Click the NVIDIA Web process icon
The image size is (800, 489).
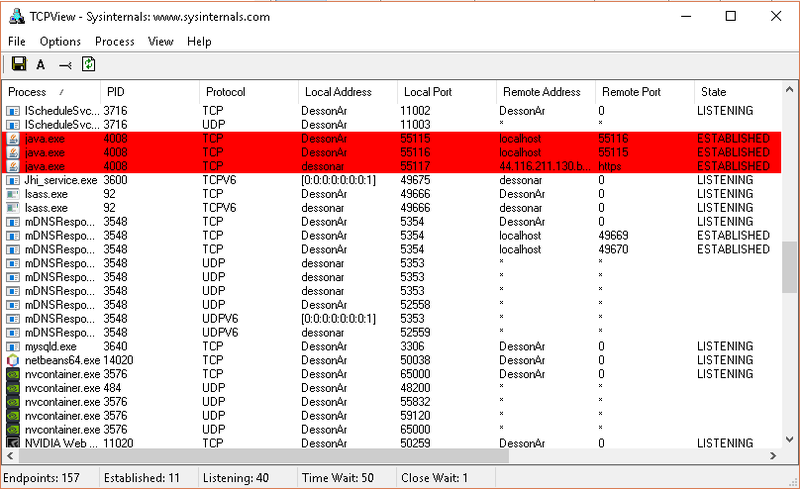click(x=13, y=443)
